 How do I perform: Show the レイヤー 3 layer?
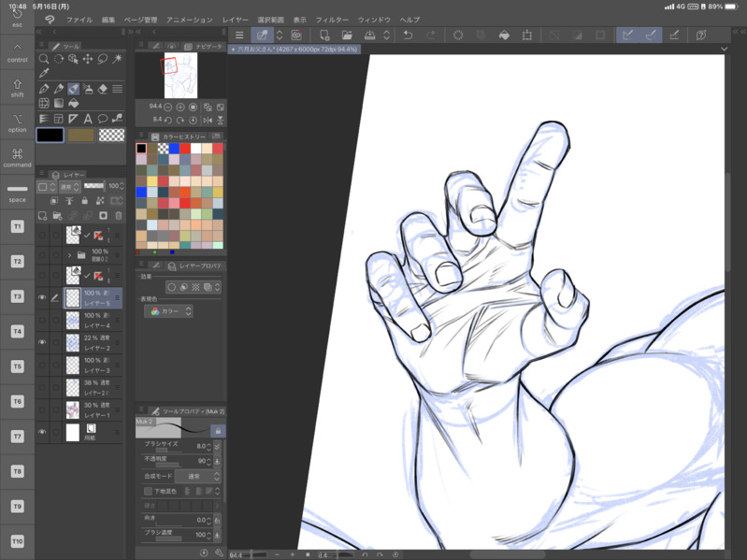click(42, 365)
